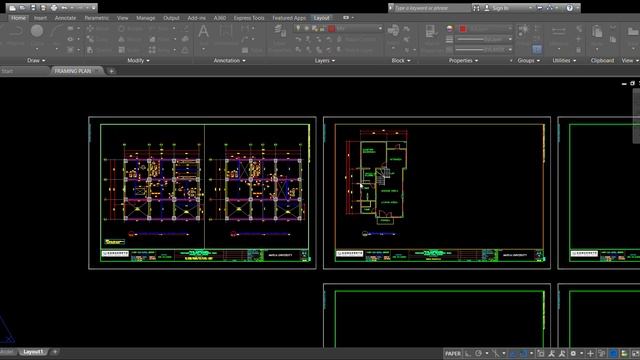Screen dimensions: 640x360
Task: Toggle the grid display icon next to PAPER
Action: pyautogui.click(x=468, y=353)
